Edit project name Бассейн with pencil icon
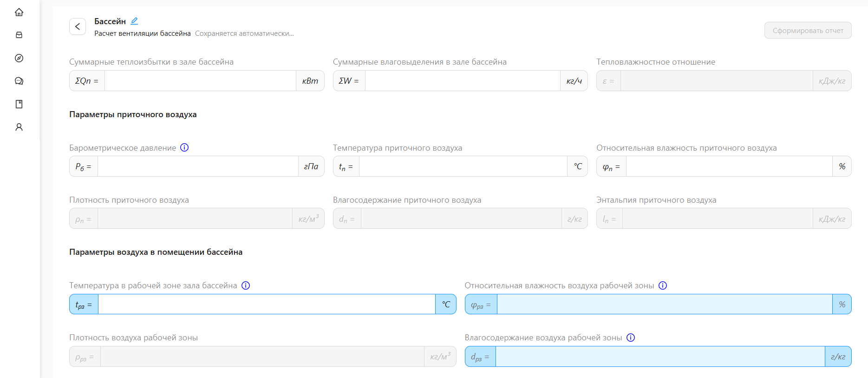 tap(134, 21)
